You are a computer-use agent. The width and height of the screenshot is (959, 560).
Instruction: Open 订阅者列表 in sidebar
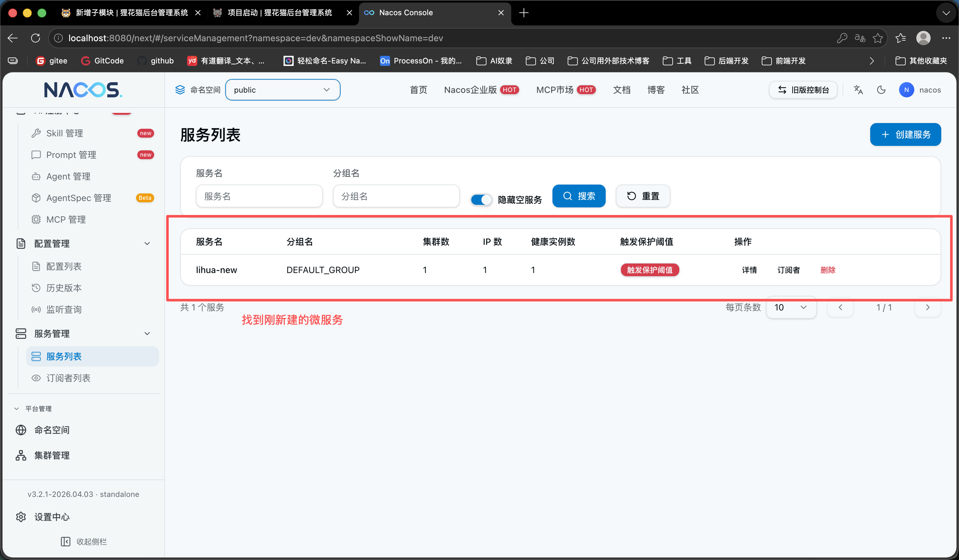[x=93, y=378]
